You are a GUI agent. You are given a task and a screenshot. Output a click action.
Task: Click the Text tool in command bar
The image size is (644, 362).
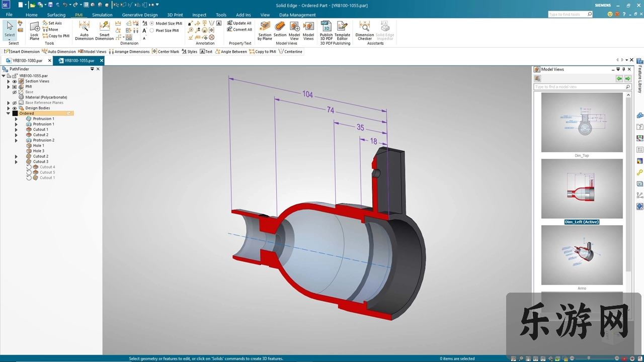coord(206,51)
